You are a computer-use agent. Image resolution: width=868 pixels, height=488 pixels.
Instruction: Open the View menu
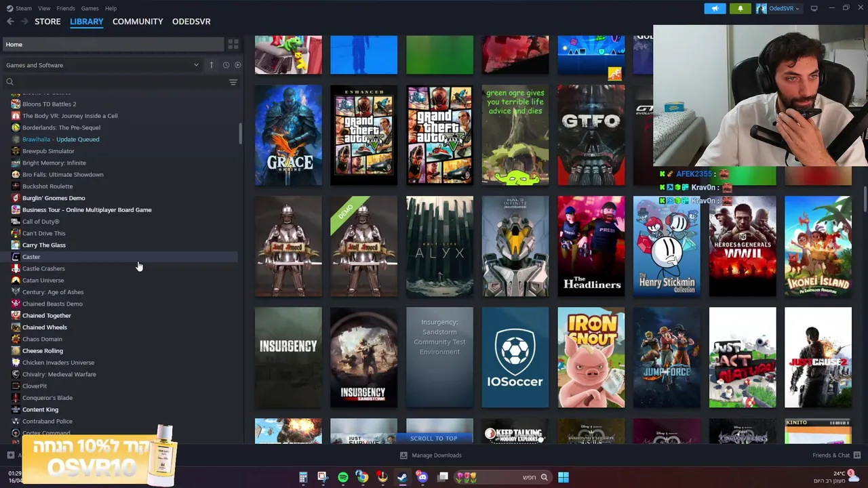[44, 8]
